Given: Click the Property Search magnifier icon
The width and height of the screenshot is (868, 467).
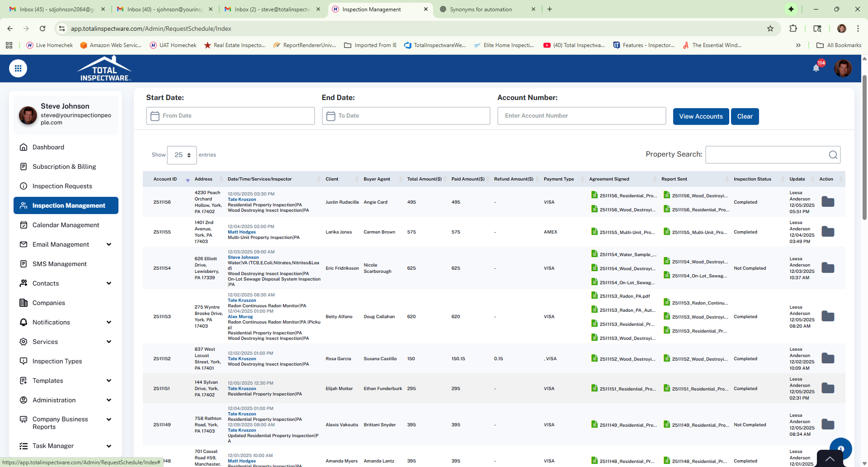Looking at the screenshot, I should pos(833,155).
